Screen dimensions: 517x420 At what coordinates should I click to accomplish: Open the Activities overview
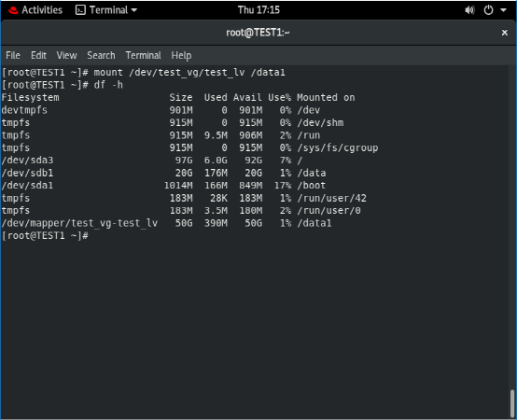(x=42, y=10)
